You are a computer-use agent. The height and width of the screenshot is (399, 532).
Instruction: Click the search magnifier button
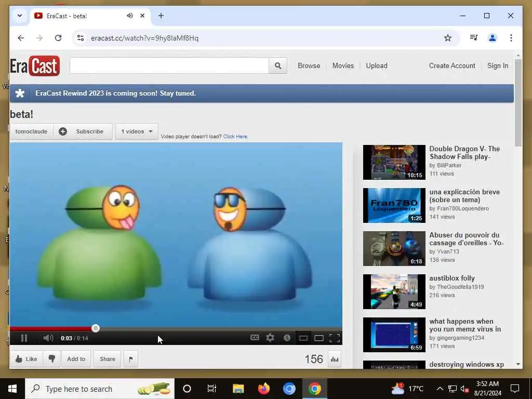pos(278,66)
